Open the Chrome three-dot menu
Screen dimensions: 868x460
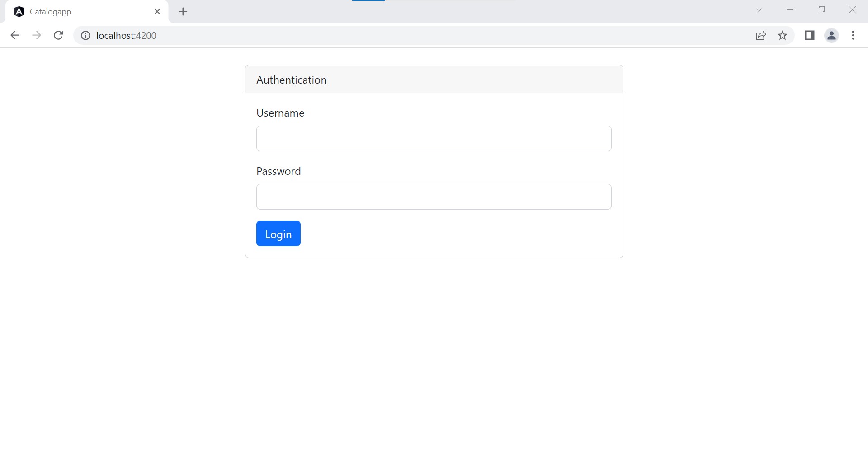pos(853,35)
